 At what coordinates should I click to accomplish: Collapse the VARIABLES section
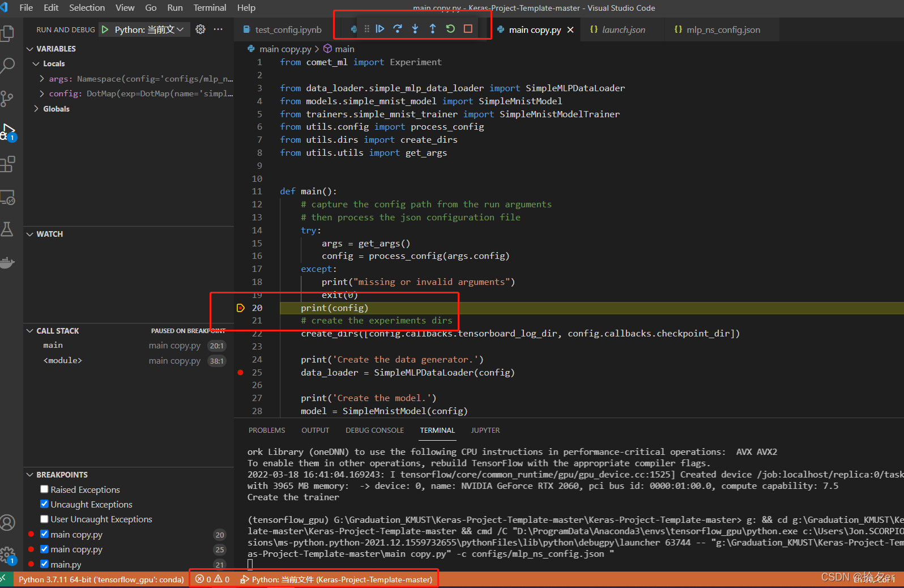pos(29,49)
